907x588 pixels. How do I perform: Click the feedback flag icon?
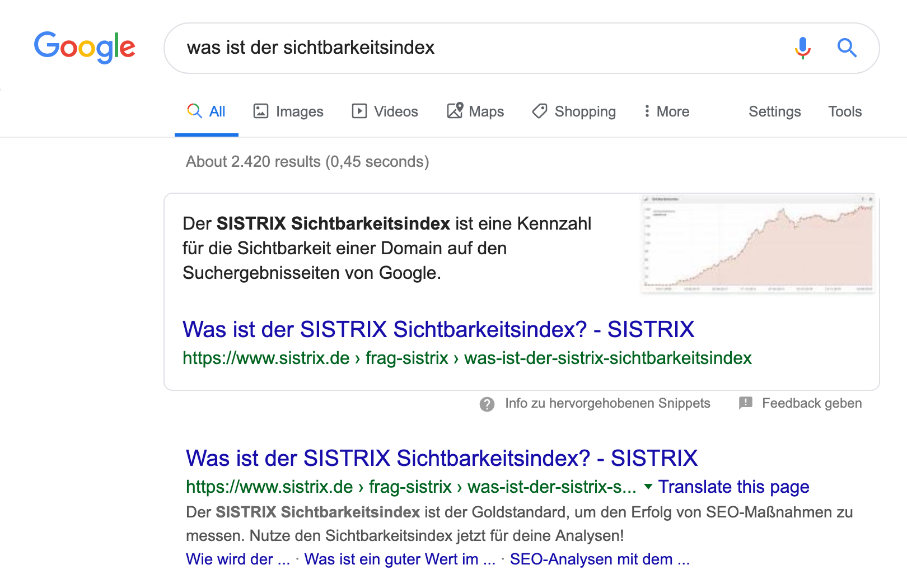pos(746,403)
